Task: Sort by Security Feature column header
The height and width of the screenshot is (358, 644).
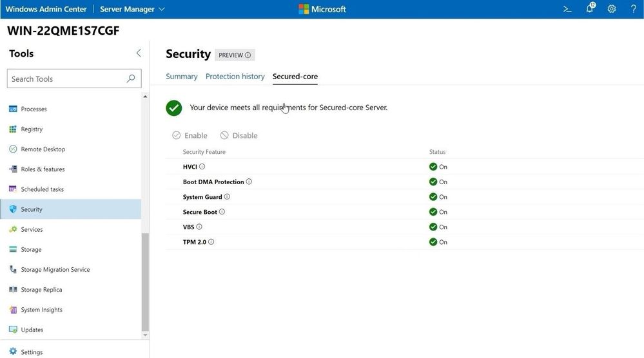Action: (204, 152)
